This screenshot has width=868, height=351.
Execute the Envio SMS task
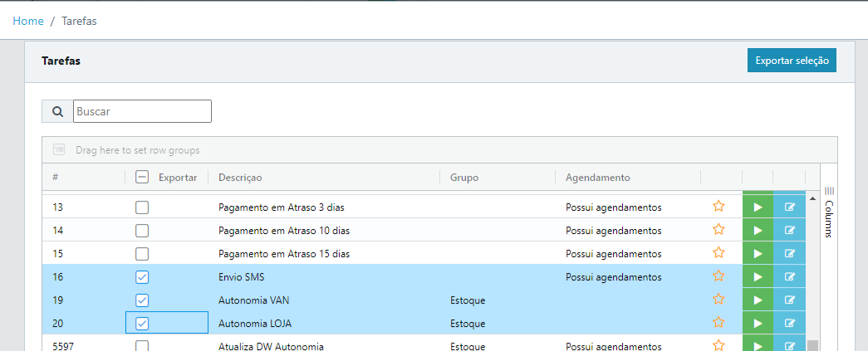tap(758, 277)
